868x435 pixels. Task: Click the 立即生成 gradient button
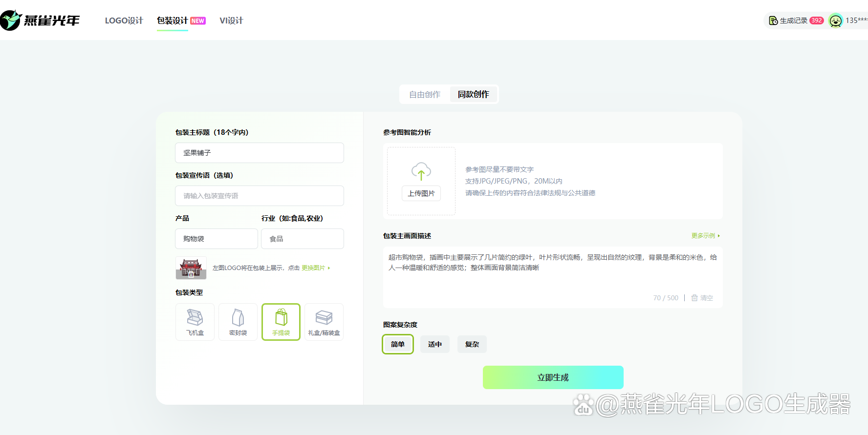pyautogui.click(x=553, y=377)
